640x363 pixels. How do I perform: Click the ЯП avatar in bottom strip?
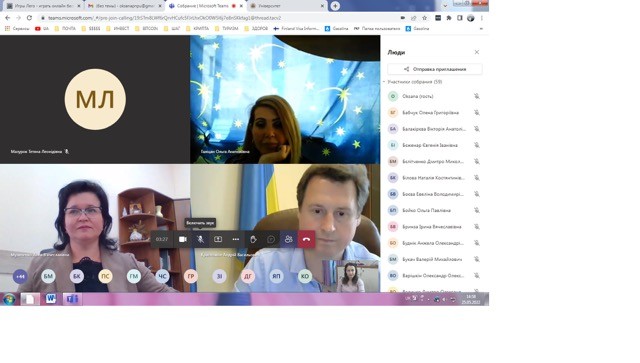[276, 276]
